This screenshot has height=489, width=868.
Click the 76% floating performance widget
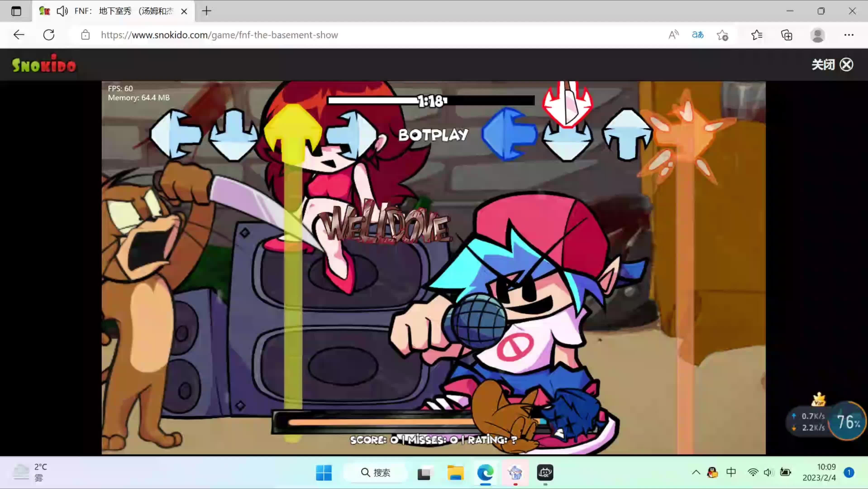coord(848,421)
